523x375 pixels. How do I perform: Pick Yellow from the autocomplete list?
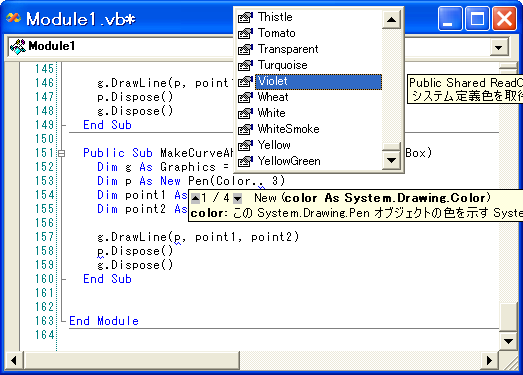[x=274, y=145]
